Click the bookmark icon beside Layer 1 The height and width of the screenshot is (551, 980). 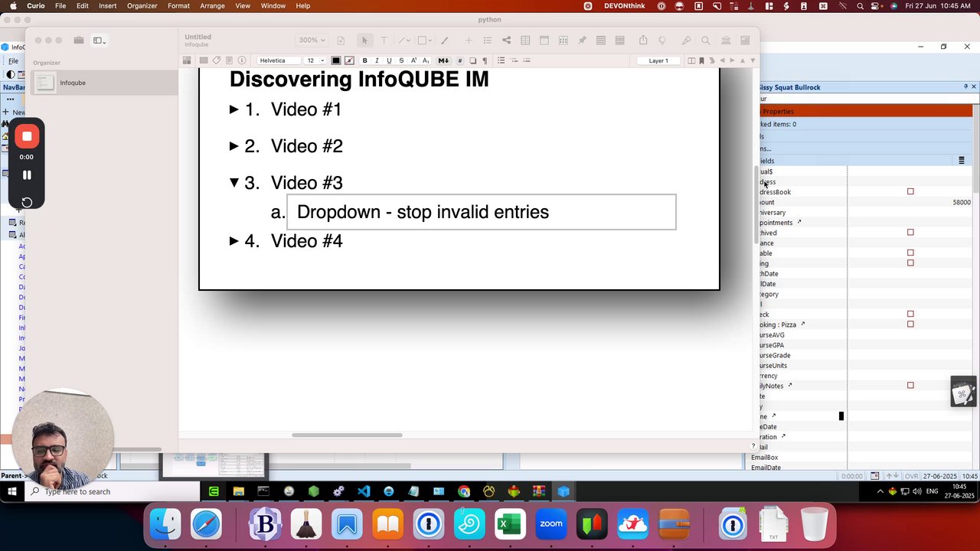(x=701, y=60)
